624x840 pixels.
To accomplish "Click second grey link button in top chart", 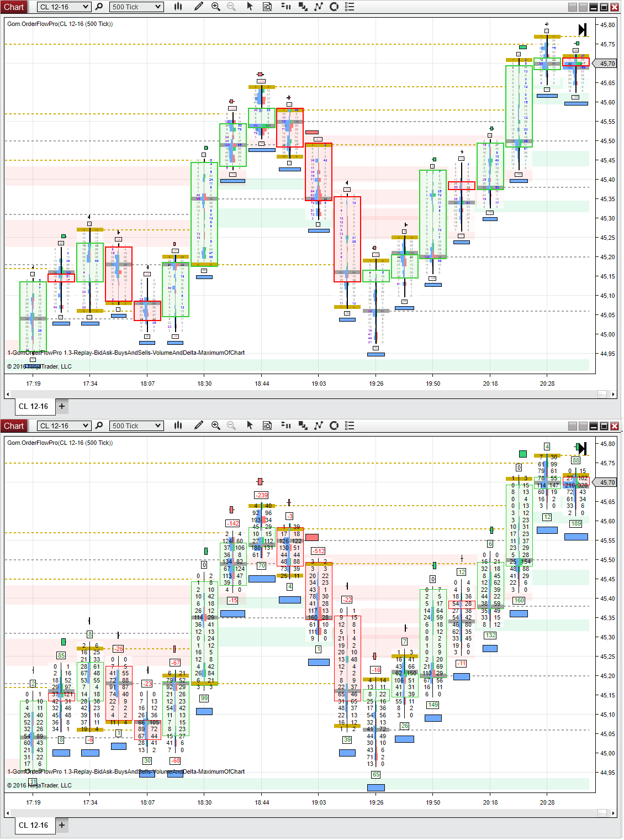I will pos(583,7).
